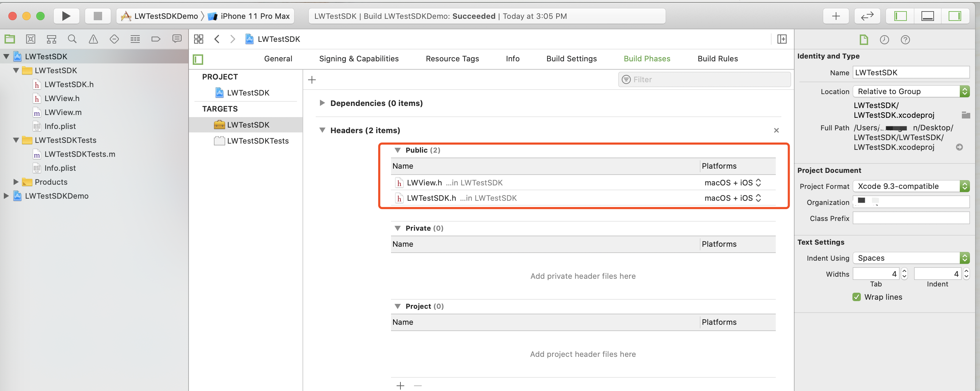Expand the Products folder
980x391 pixels.
pyautogui.click(x=16, y=182)
